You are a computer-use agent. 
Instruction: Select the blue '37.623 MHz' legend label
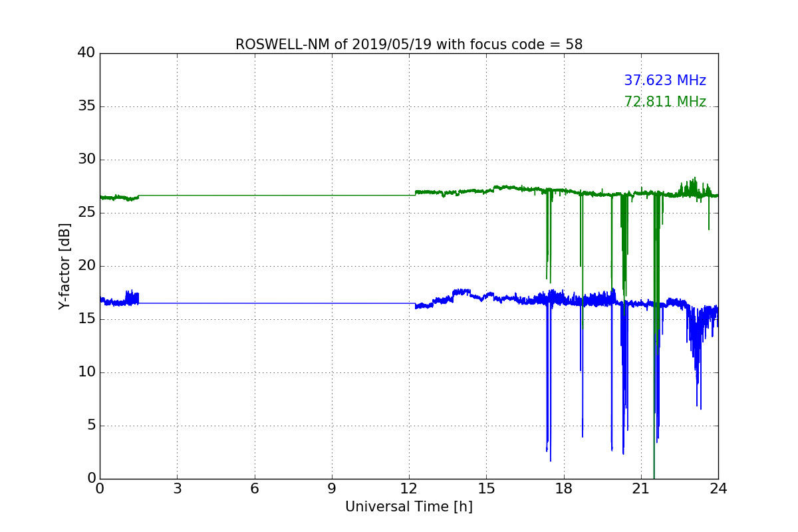665,80
